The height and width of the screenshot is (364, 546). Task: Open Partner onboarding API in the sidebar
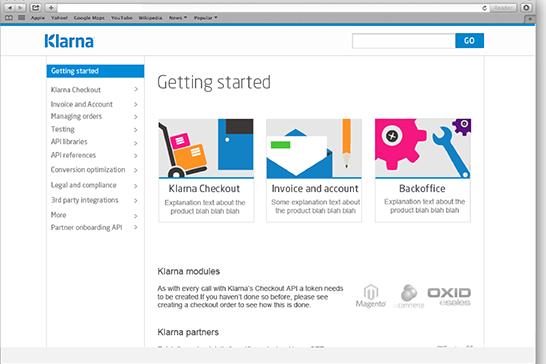coord(86,227)
